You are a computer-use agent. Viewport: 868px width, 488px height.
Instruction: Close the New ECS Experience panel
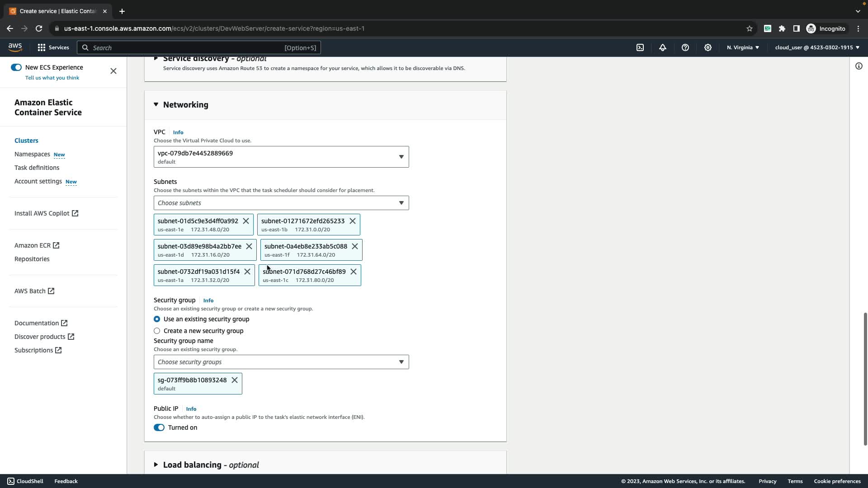[113, 71]
